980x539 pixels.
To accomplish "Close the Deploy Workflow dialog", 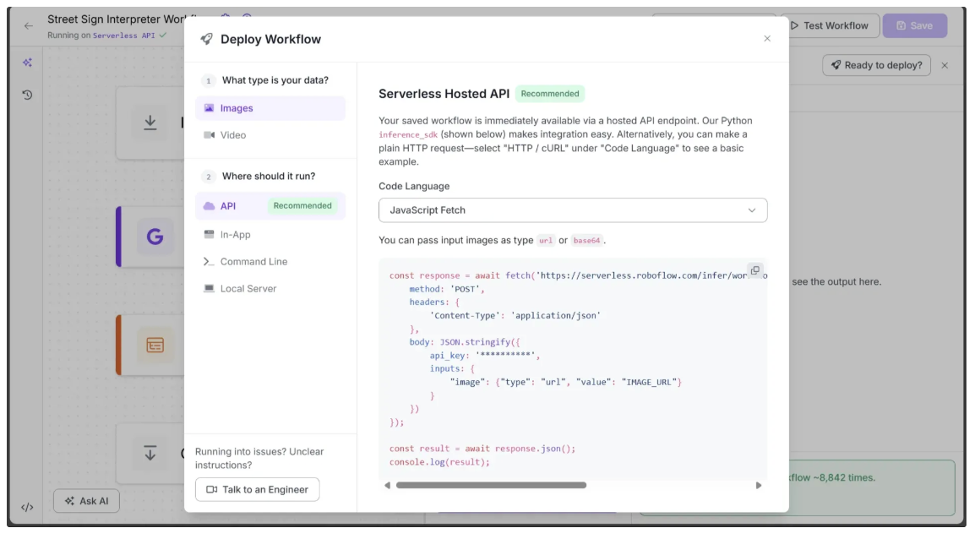I will (x=767, y=39).
